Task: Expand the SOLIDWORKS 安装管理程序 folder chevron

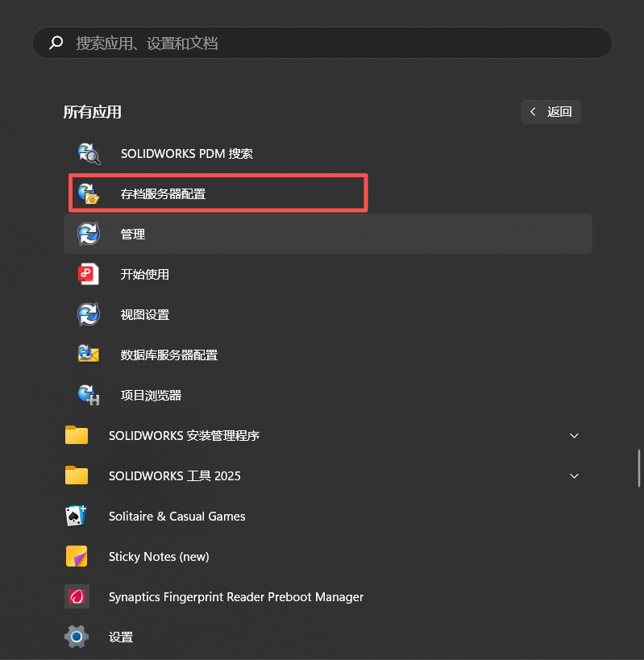Action: point(574,436)
